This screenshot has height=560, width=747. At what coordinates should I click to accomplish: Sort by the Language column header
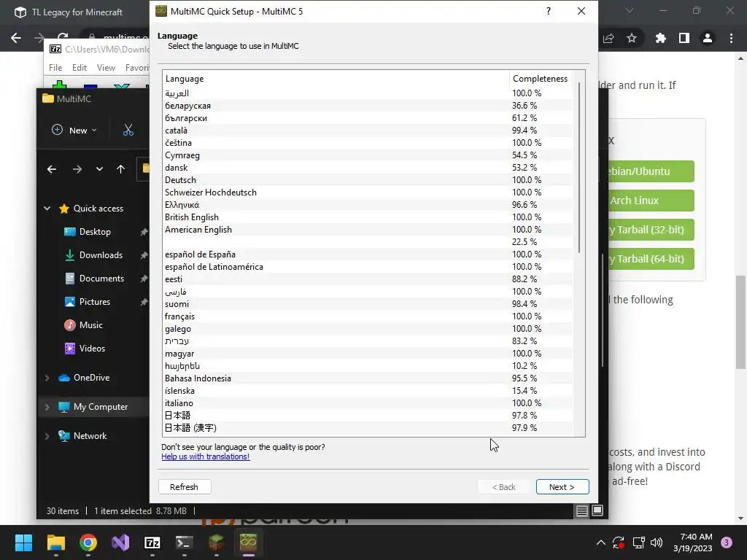(x=336, y=79)
